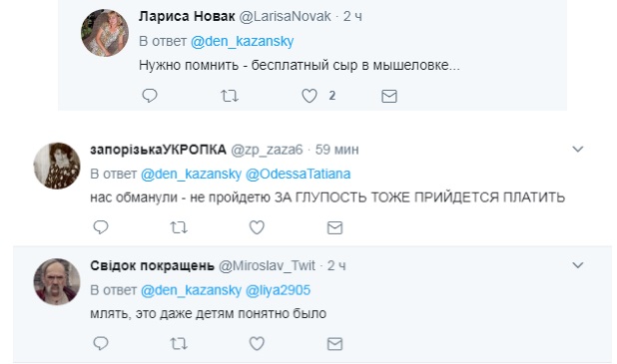The height and width of the screenshot is (364, 617).
Task: Like запорізькаУКРОПКА's tweet
Action: click(257, 227)
